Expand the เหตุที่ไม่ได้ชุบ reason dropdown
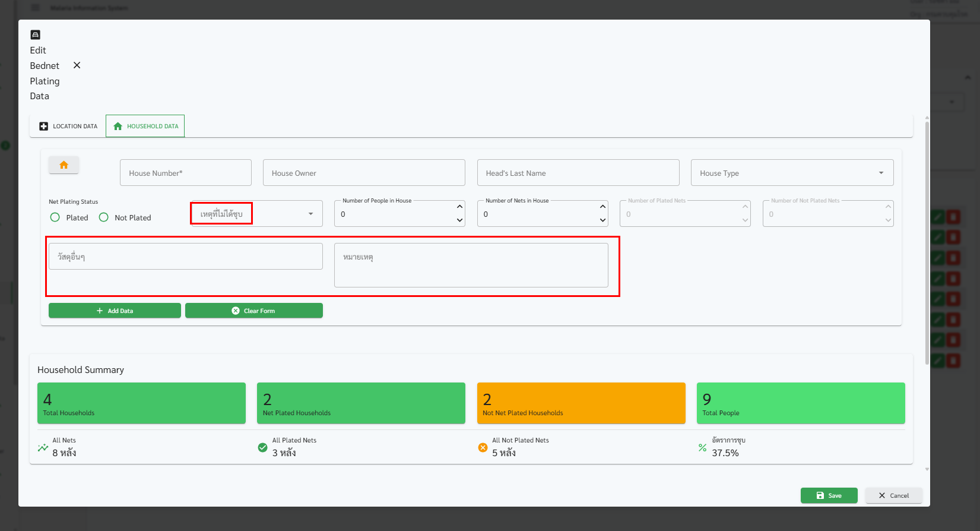Screen dimensions: 980x531 (310, 214)
